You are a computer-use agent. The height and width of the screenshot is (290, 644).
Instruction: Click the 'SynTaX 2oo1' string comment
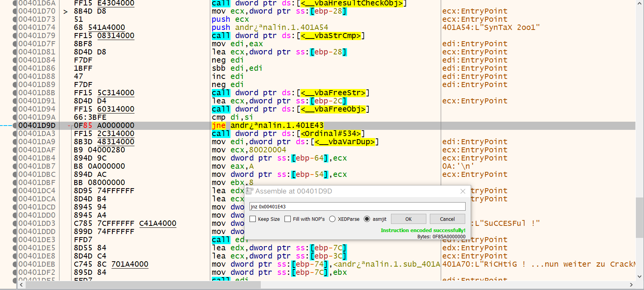(491, 28)
